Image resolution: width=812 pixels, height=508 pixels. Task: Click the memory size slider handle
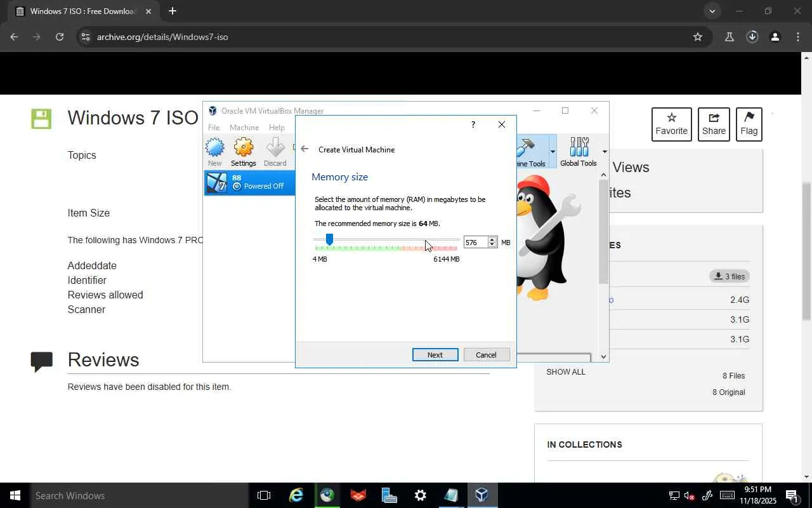point(329,239)
